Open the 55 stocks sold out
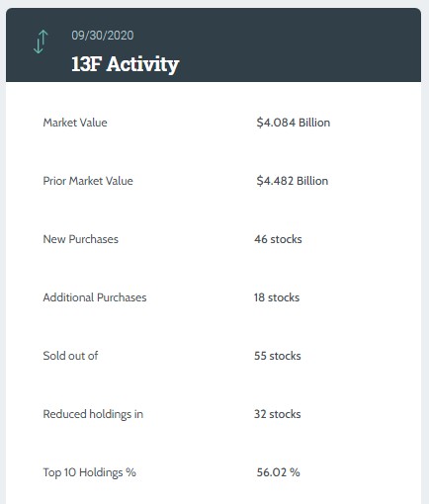Image resolution: width=429 pixels, height=504 pixels. [x=278, y=356]
